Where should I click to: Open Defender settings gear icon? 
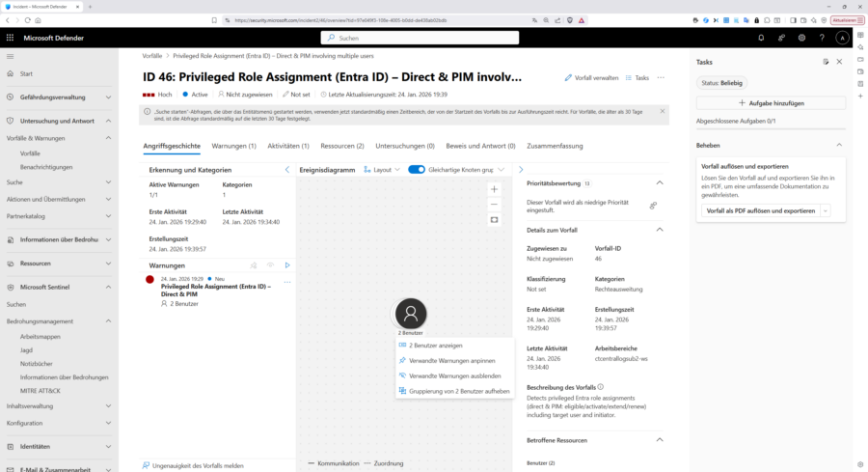click(801, 38)
